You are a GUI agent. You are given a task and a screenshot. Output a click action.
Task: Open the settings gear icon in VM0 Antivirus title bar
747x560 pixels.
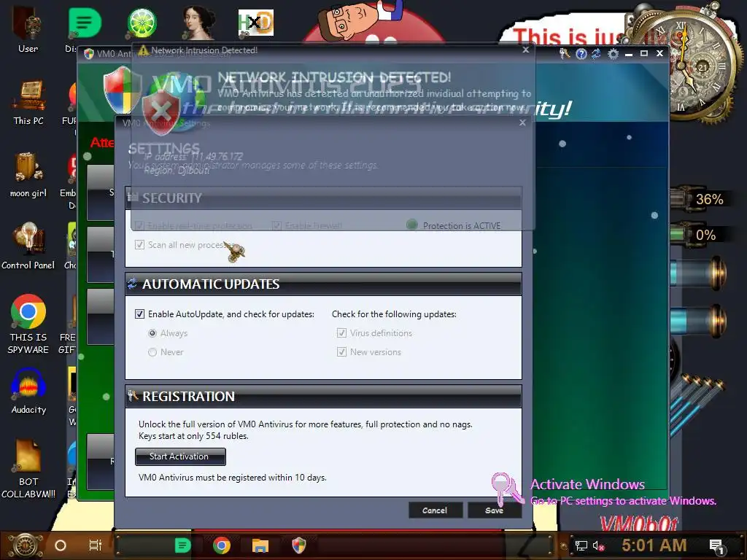613,54
